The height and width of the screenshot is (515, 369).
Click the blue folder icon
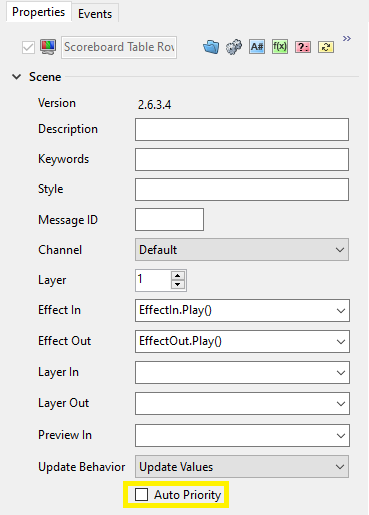coord(211,47)
